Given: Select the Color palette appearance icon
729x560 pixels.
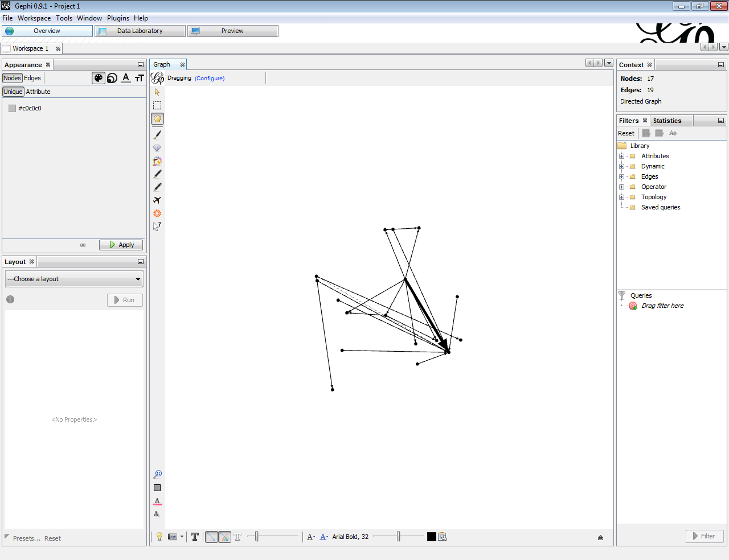Looking at the screenshot, I should pyautogui.click(x=99, y=78).
